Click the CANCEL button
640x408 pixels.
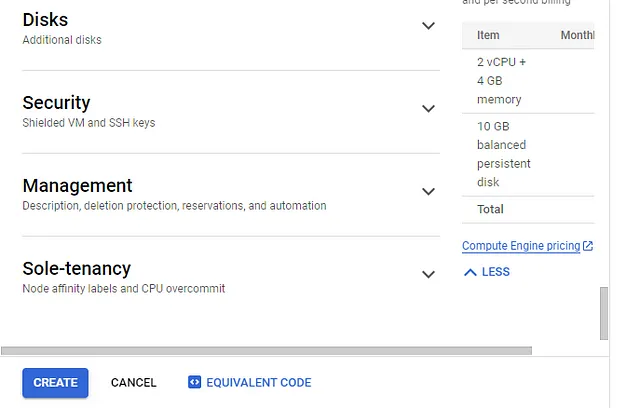pos(133,383)
